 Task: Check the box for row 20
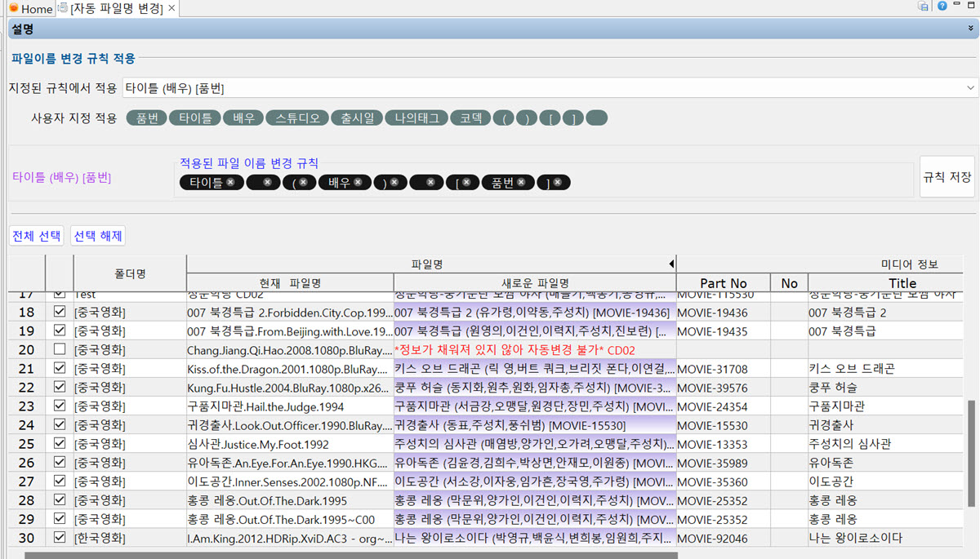click(x=59, y=349)
